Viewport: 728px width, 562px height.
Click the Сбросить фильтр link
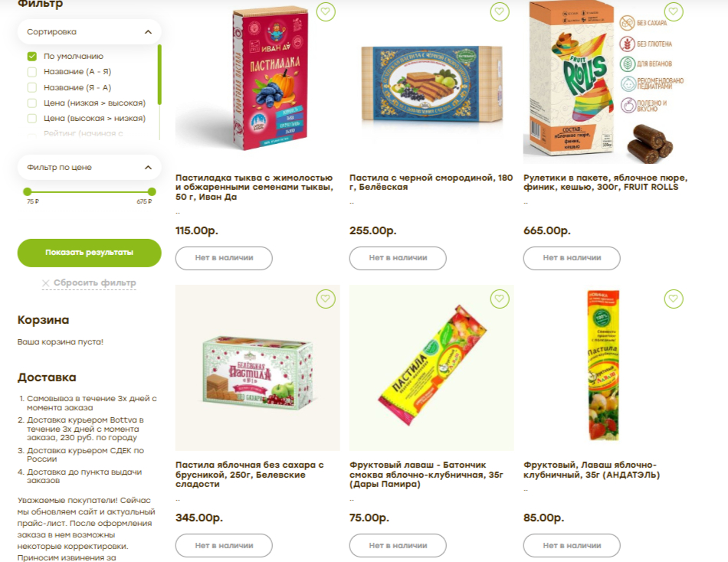(95, 283)
